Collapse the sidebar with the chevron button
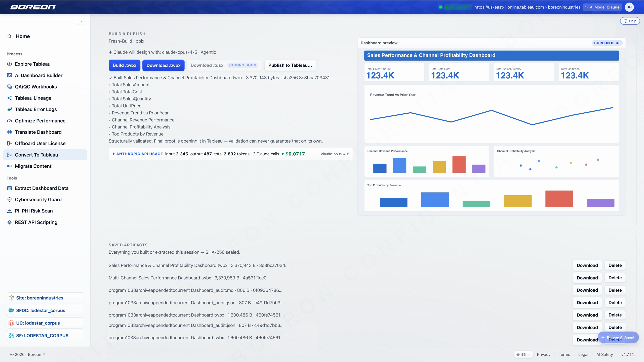This screenshot has height=362, width=644. [x=81, y=22]
